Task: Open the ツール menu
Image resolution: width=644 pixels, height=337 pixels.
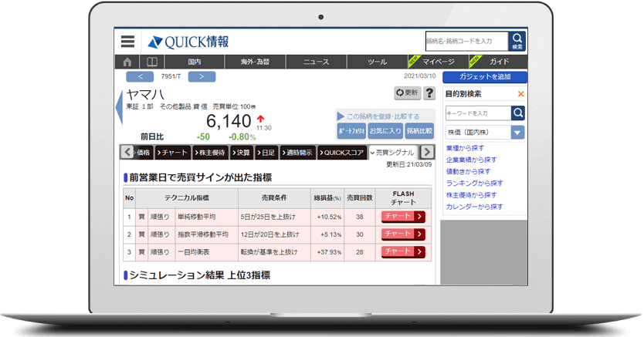Action: [378, 62]
